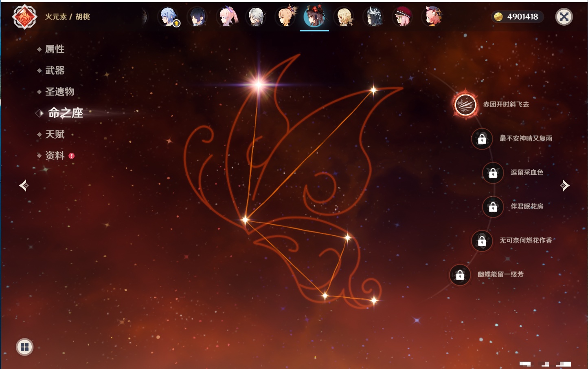Click the locked constellation 幽蝶能留一缕芳 icon

point(460,275)
